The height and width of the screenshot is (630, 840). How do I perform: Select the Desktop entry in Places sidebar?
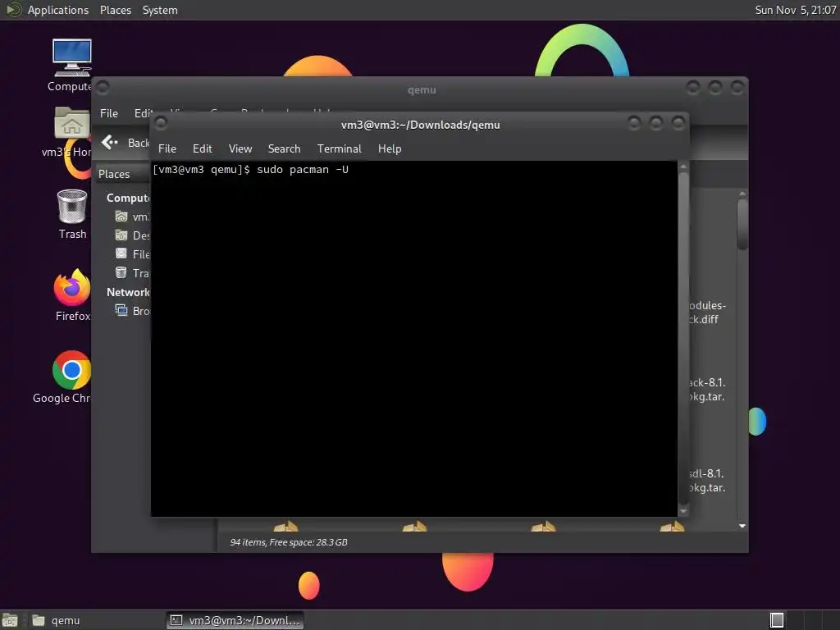[132, 235]
